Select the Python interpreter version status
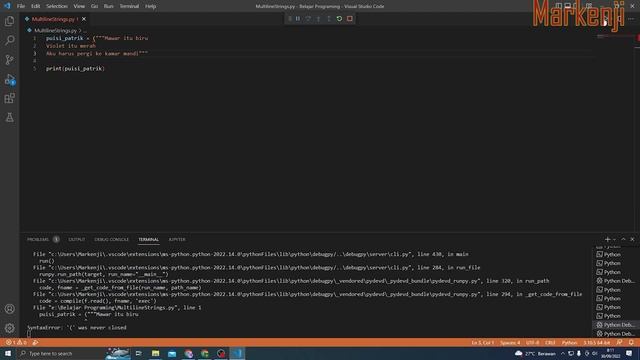640x360 pixels. pyautogui.click(x=597, y=343)
